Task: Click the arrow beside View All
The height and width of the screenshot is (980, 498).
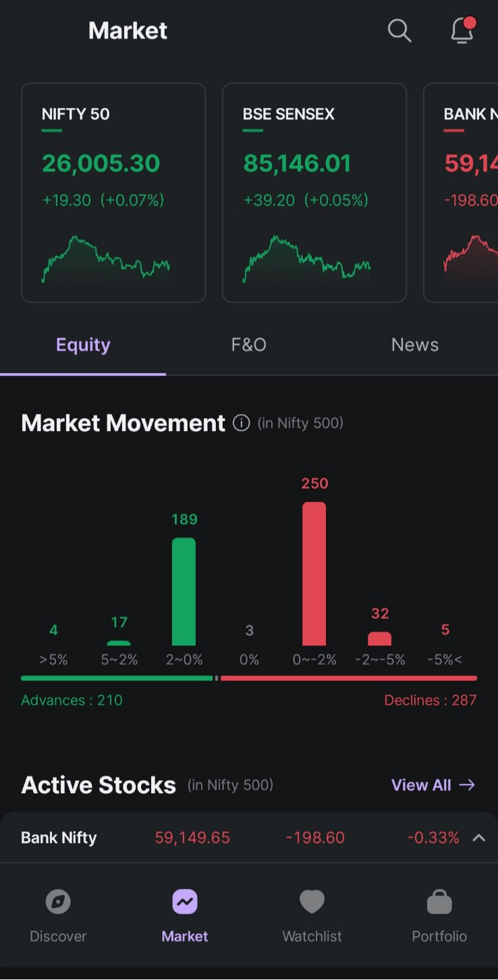Action: [467, 785]
